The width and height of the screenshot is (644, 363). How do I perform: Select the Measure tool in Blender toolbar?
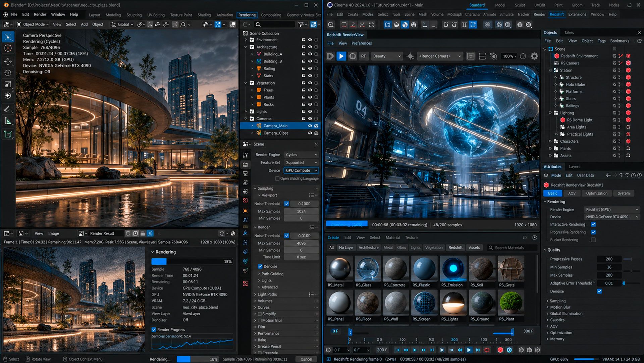(8, 121)
